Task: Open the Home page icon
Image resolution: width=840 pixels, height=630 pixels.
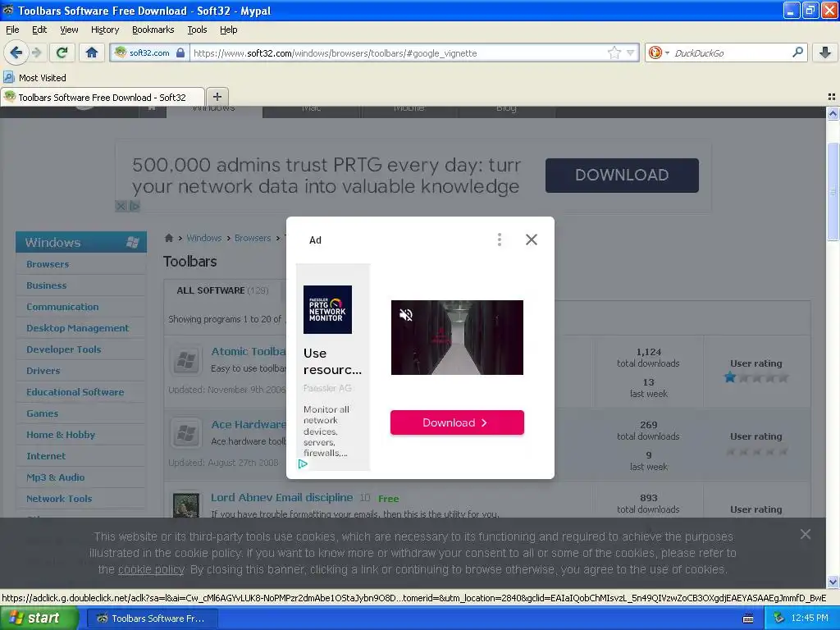Action: pyautogui.click(x=92, y=52)
